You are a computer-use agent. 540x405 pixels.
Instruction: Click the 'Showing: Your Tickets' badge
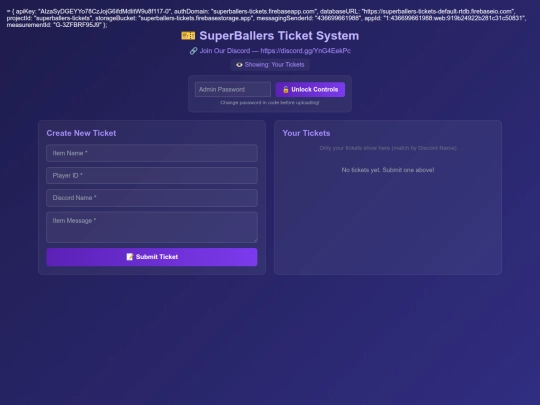tap(270, 65)
